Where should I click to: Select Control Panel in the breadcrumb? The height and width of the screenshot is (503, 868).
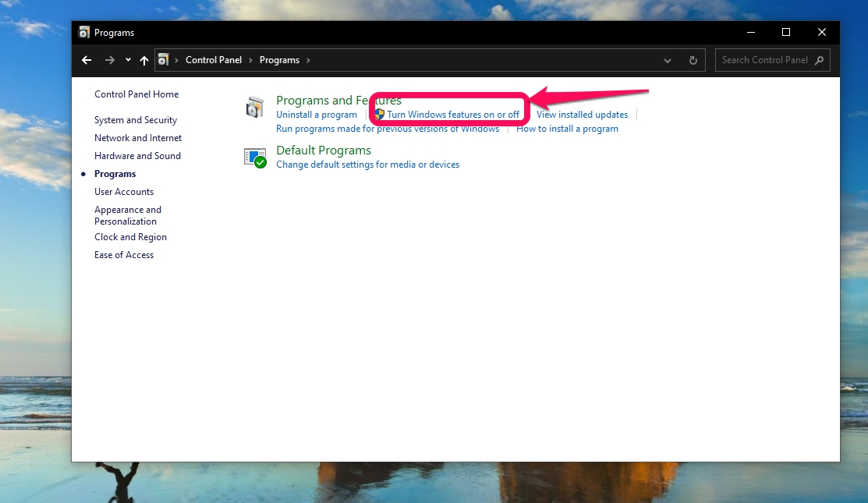click(214, 60)
